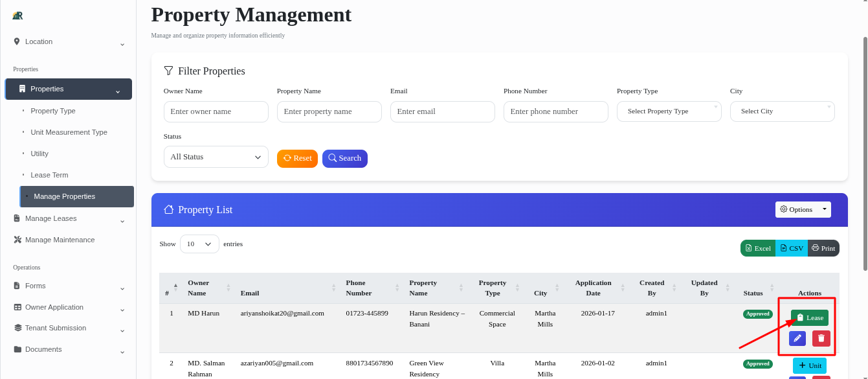Open the All Status dropdown
Screen dimensions: 868x379
216,157
